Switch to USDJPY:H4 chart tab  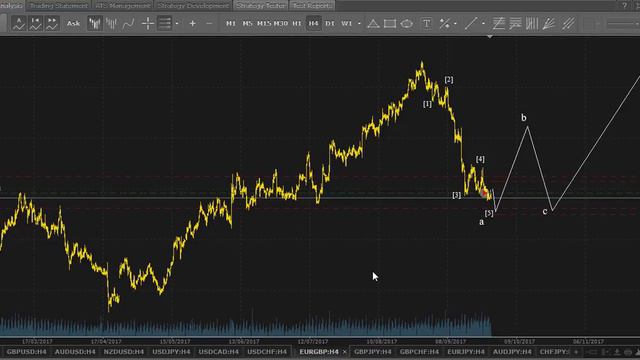pyautogui.click(x=171, y=351)
